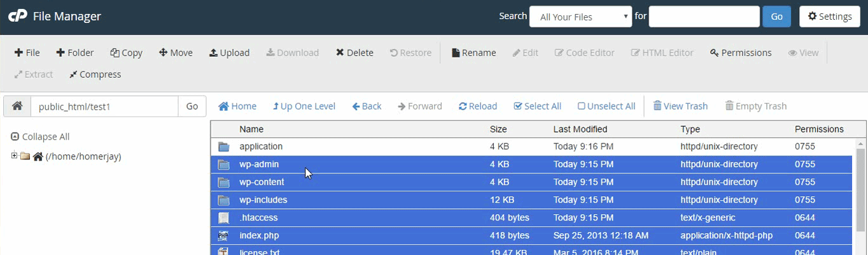This screenshot has width=868, height=255.
Task: Click the home icon beside path field
Action: [17, 106]
